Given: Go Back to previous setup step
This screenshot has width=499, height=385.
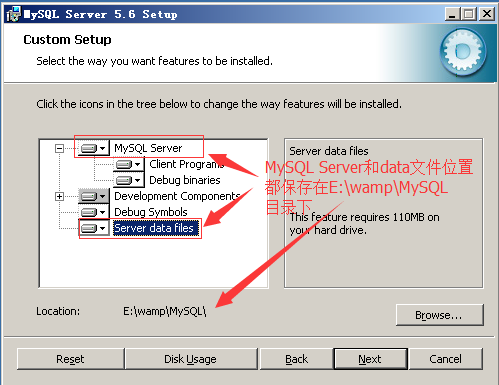Looking at the screenshot, I should point(296,359).
